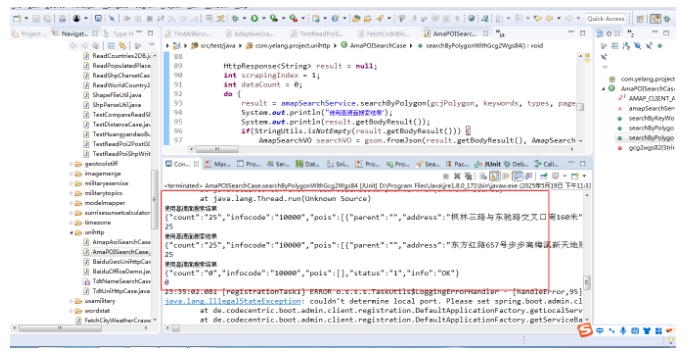The width and height of the screenshot is (690, 361).
Task: Open the FetchCodnBlo editor tab
Action: (x=383, y=33)
